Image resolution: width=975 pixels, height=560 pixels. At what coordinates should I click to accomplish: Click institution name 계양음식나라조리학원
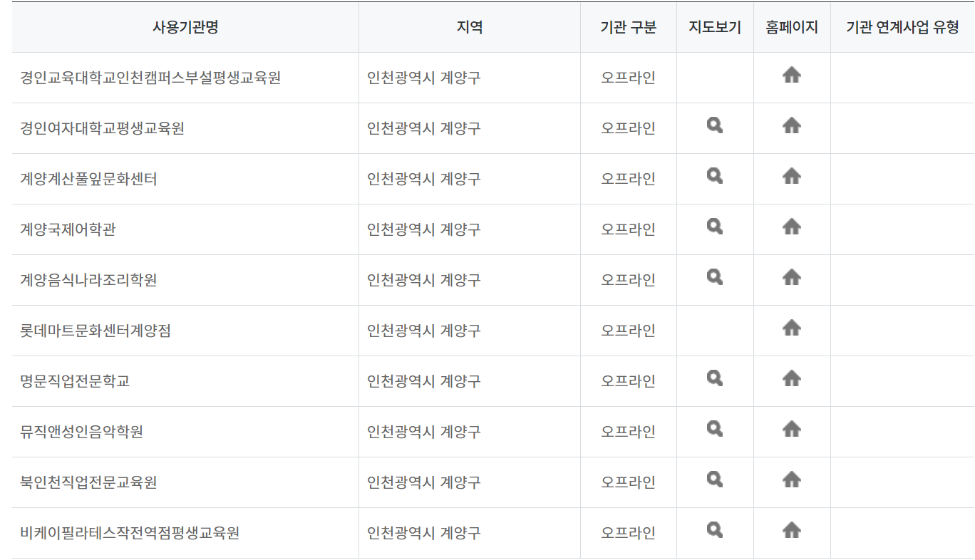89,280
